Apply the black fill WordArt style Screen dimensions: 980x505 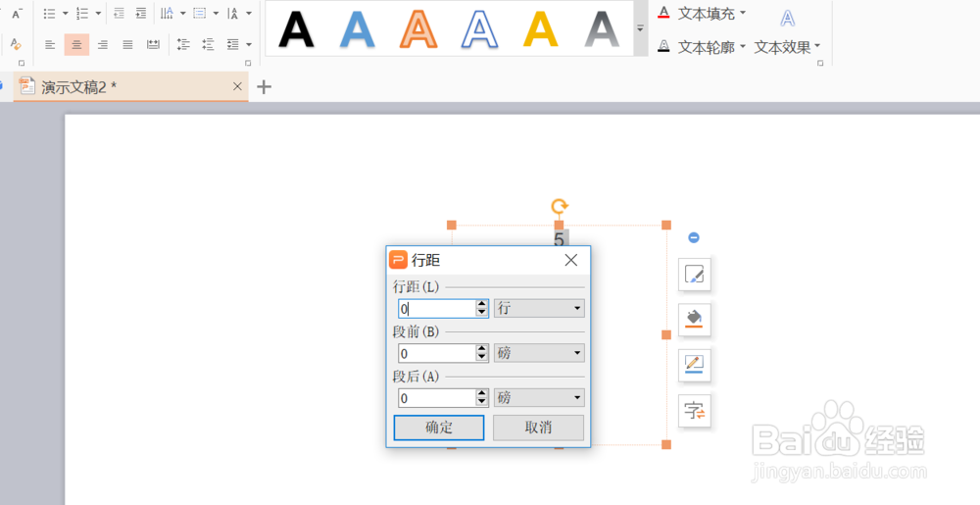296,28
